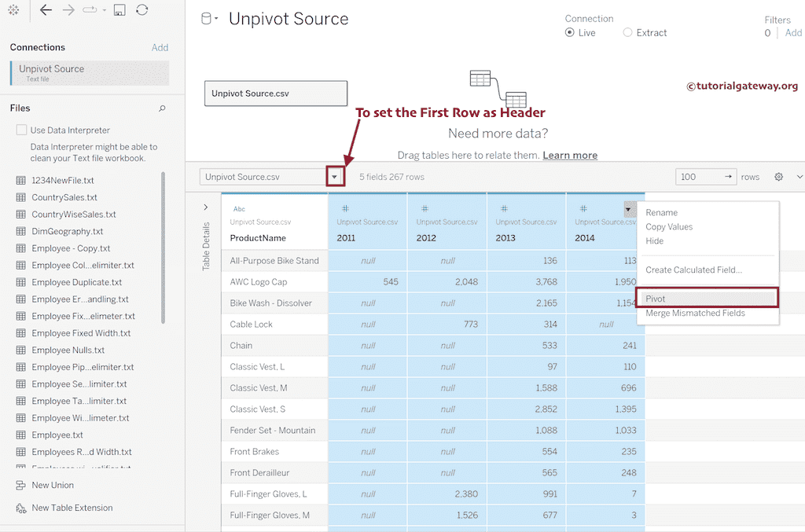Image resolution: width=805 pixels, height=532 pixels.
Task: Click the Save icon in the toolbar
Action: click(x=119, y=10)
